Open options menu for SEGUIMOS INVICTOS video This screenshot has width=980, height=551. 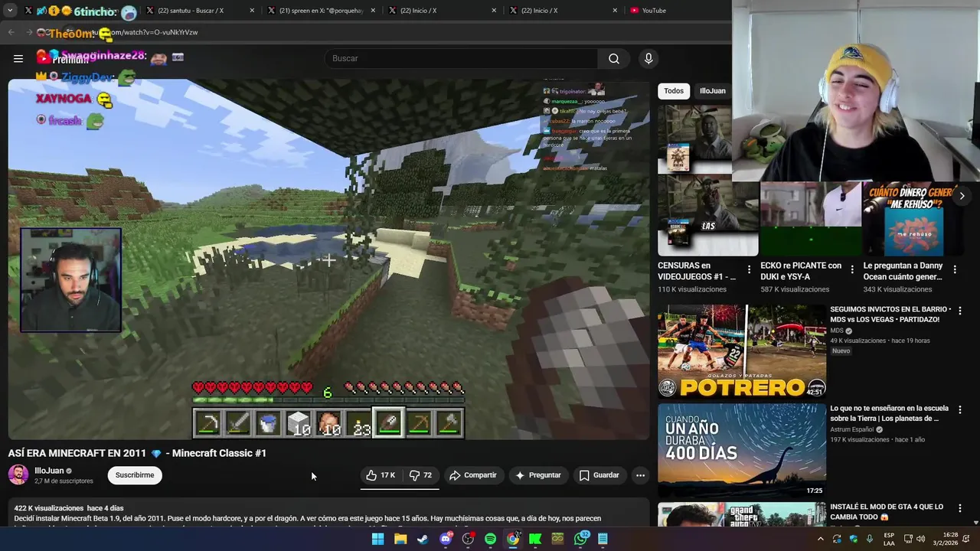[x=959, y=311]
